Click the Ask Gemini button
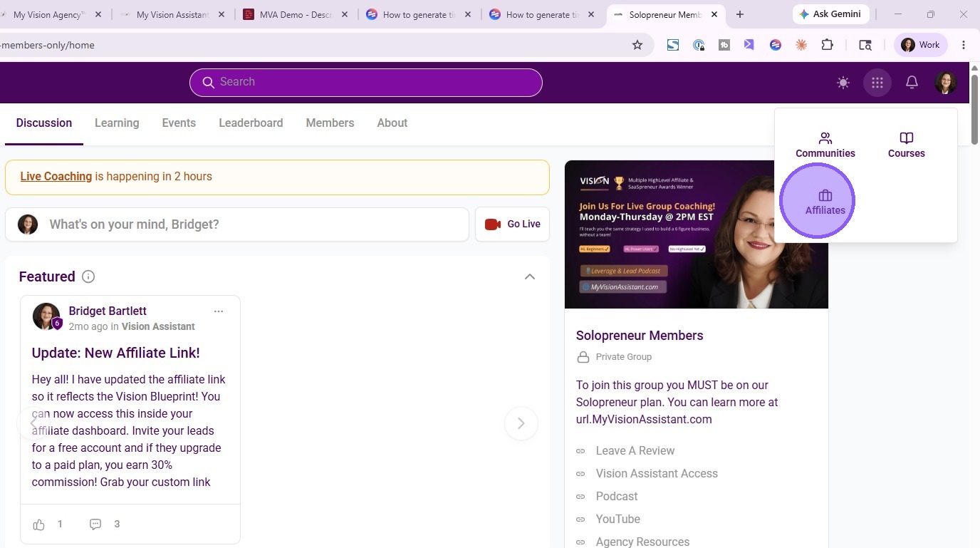Viewport: 980px width, 548px height. [830, 14]
